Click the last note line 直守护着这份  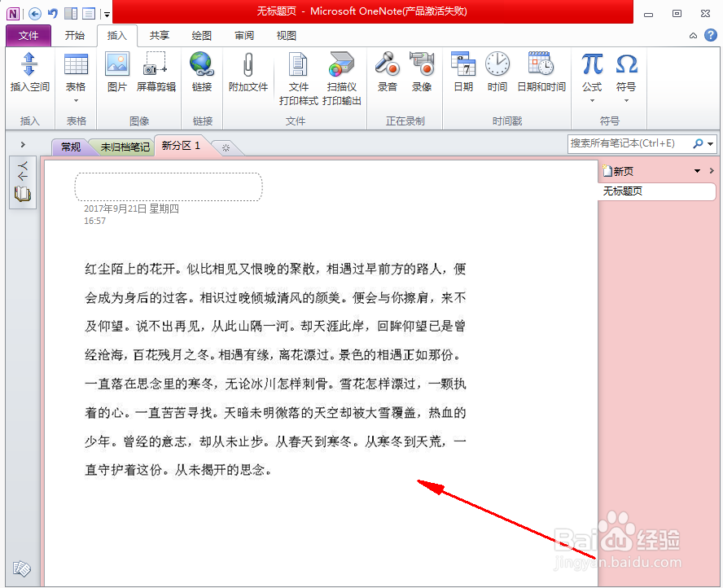[178, 470]
